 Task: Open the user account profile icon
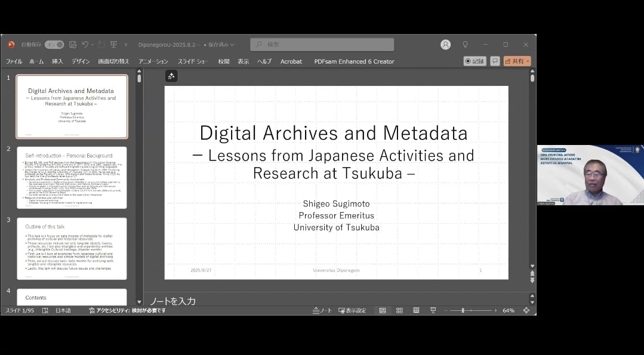click(x=445, y=45)
